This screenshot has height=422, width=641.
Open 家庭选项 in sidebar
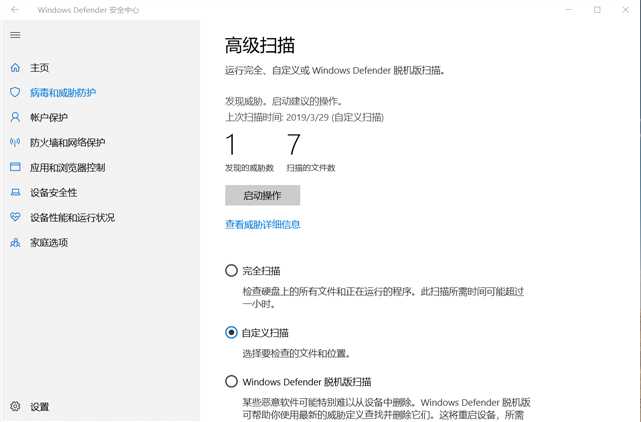[49, 242]
